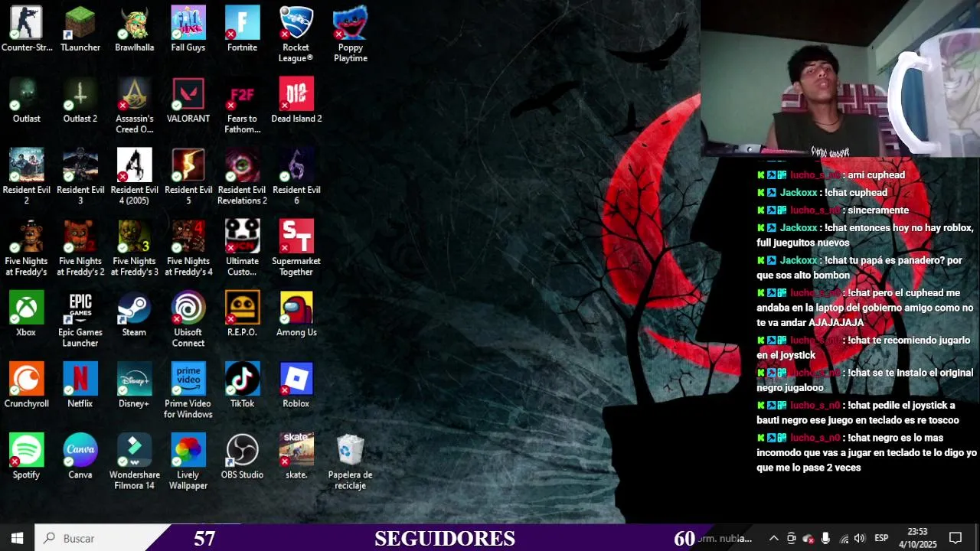Select the Resident Evil 2 icon
Viewport: 980px width, 551px height.
tap(26, 177)
